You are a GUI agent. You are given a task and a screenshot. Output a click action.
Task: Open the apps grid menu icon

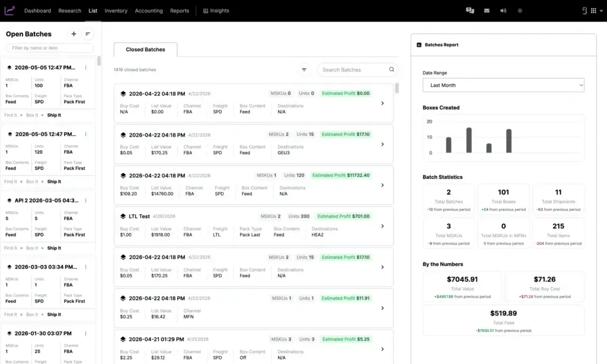pos(593,11)
